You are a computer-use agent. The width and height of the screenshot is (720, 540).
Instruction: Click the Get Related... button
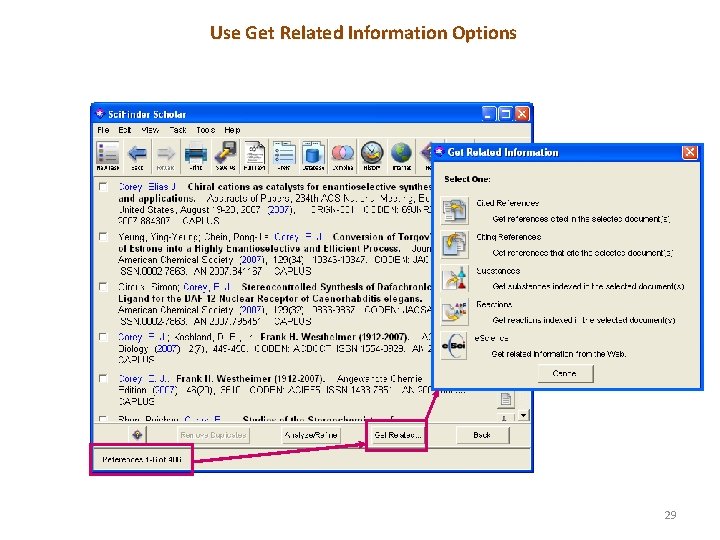point(397,435)
